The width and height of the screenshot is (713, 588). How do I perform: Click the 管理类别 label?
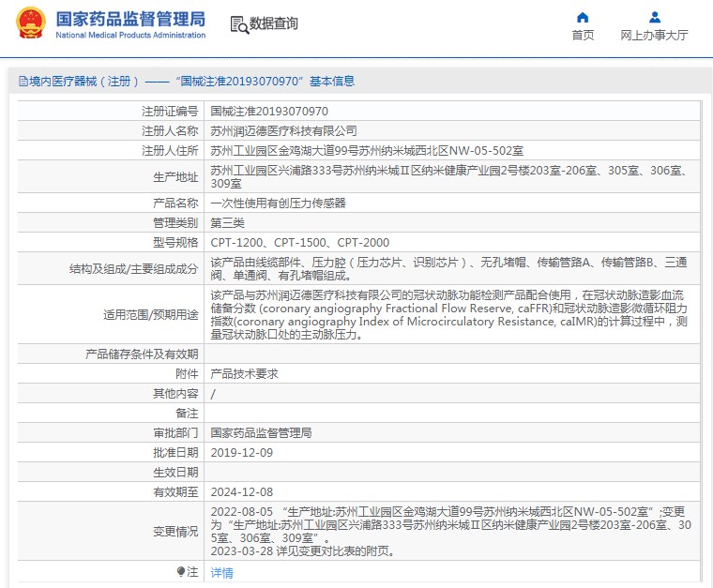click(175, 222)
